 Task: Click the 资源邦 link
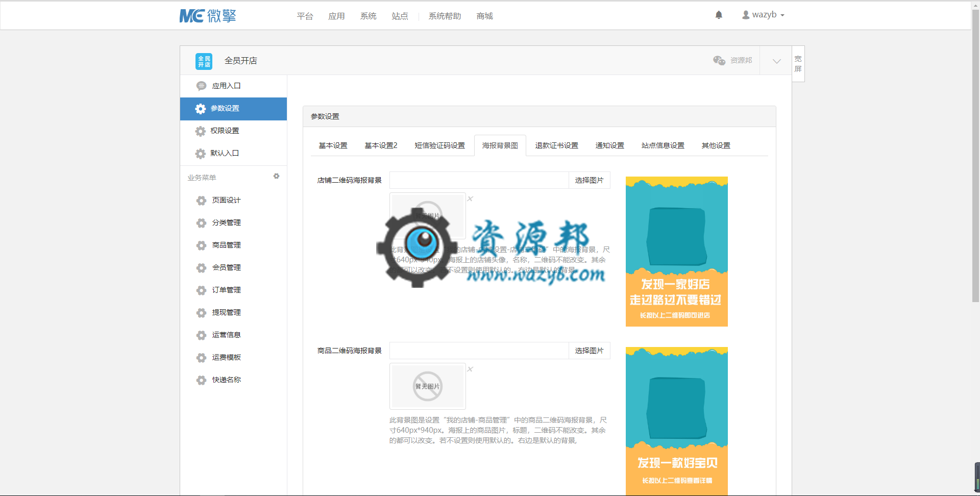pos(741,60)
